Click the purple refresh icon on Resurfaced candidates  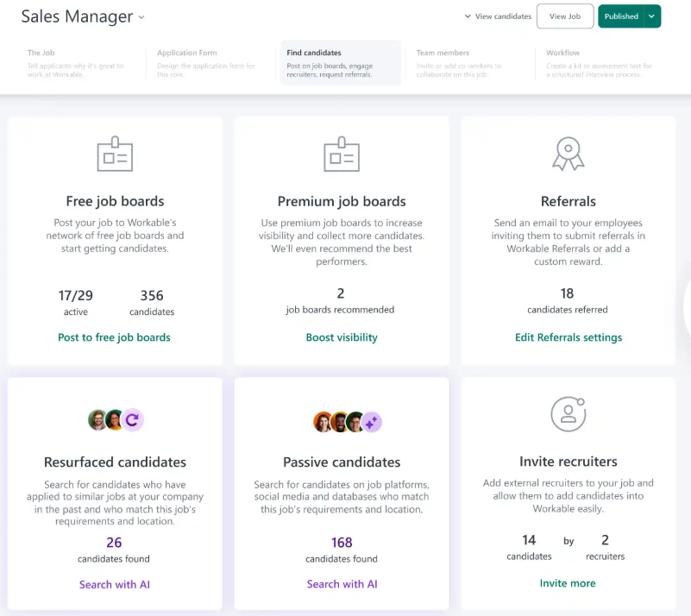pos(132,420)
